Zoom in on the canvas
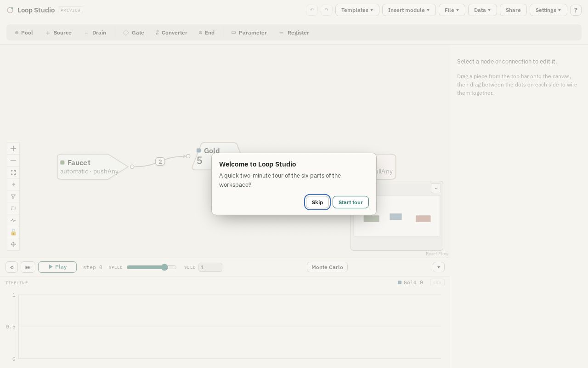 (13, 149)
